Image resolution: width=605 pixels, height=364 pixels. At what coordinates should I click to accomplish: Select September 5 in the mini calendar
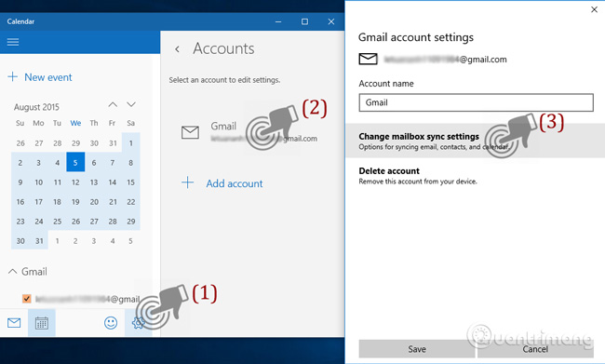click(131, 241)
